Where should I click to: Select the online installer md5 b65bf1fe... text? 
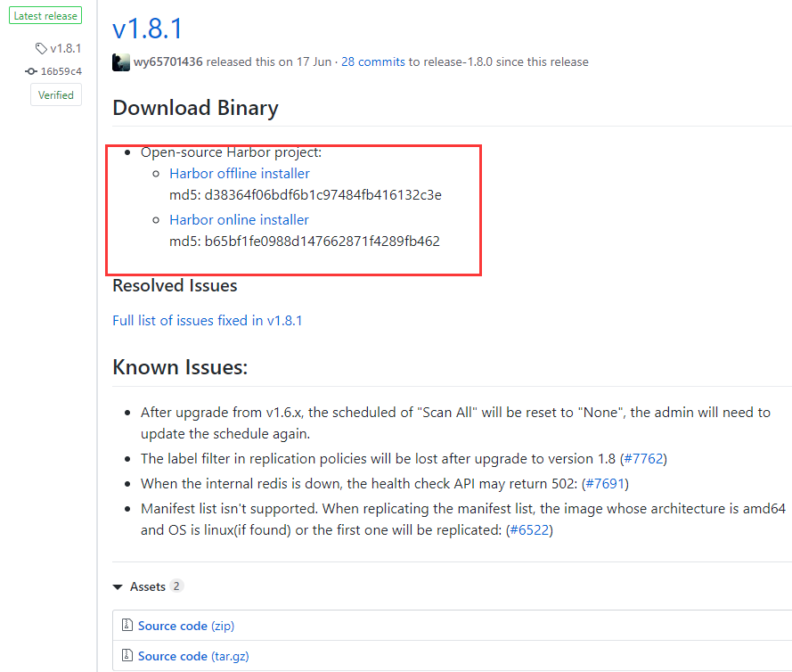pos(305,242)
